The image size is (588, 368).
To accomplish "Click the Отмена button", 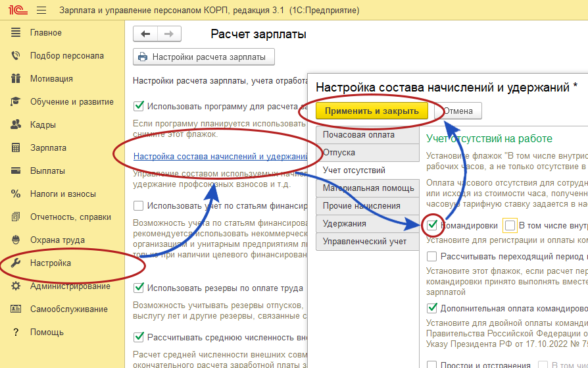I will (458, 111).
